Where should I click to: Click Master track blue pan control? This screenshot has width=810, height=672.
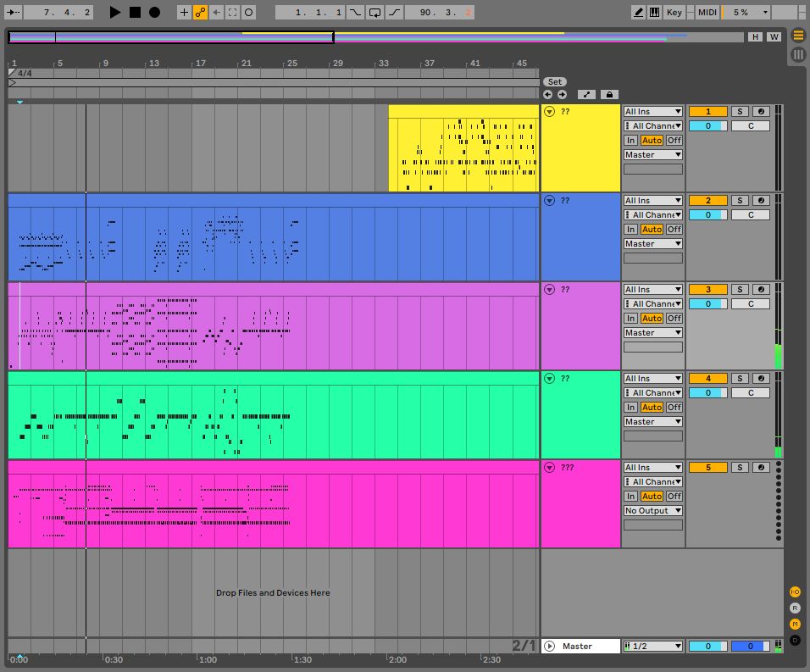click(x=750, y=647)
